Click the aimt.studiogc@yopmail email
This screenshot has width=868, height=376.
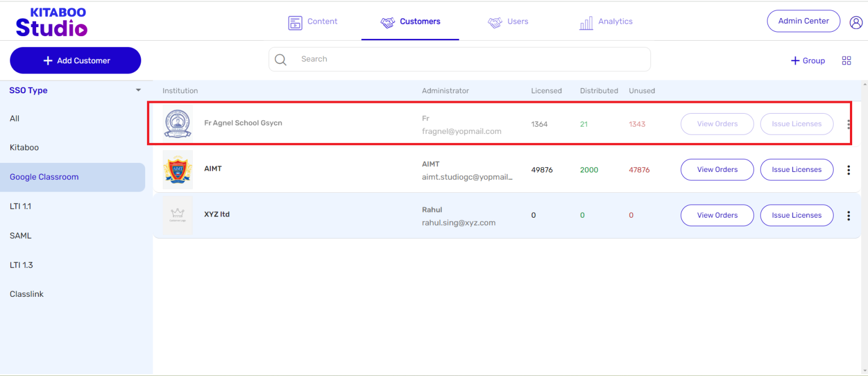[x=467, y=177]
